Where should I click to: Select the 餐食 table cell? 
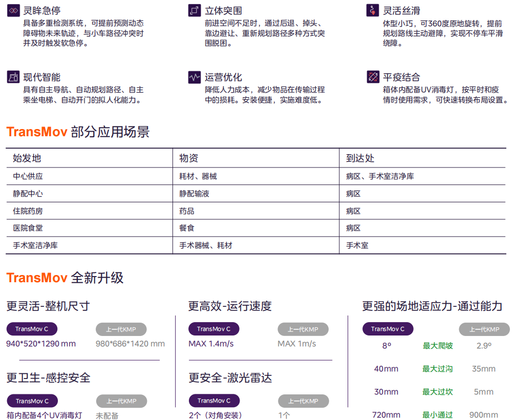coord(186,228)
